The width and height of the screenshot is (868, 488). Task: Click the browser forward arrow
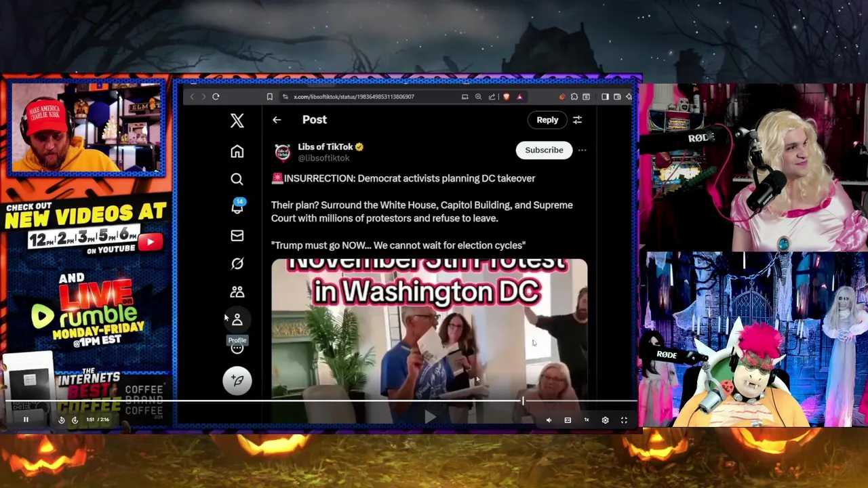click(203, 96)
